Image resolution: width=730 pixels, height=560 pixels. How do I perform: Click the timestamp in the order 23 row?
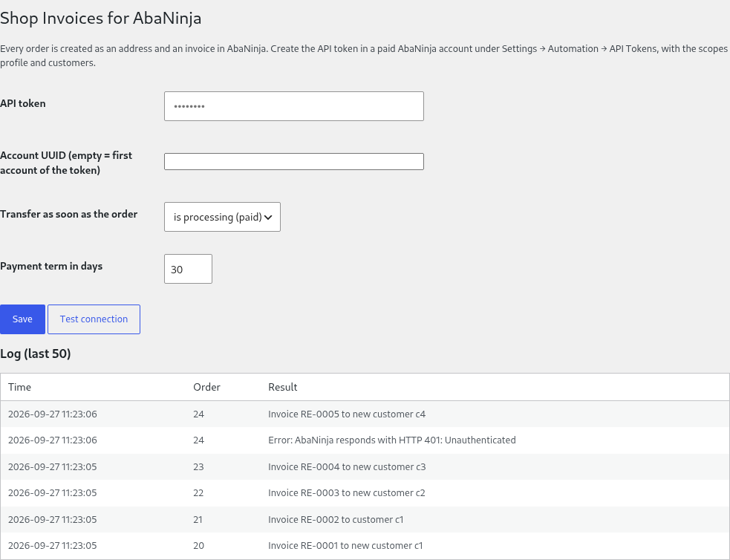[53, 467]
